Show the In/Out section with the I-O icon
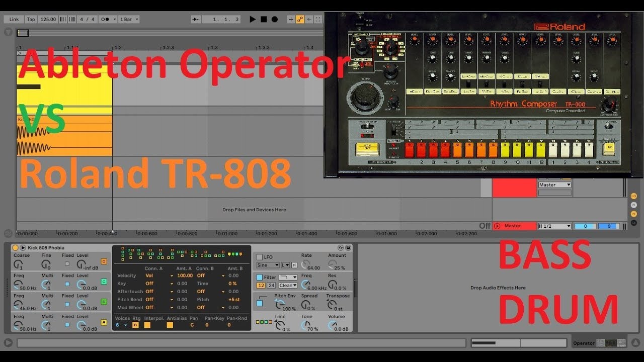The width and height of the screenshot is (644, 362). point(634,196)
